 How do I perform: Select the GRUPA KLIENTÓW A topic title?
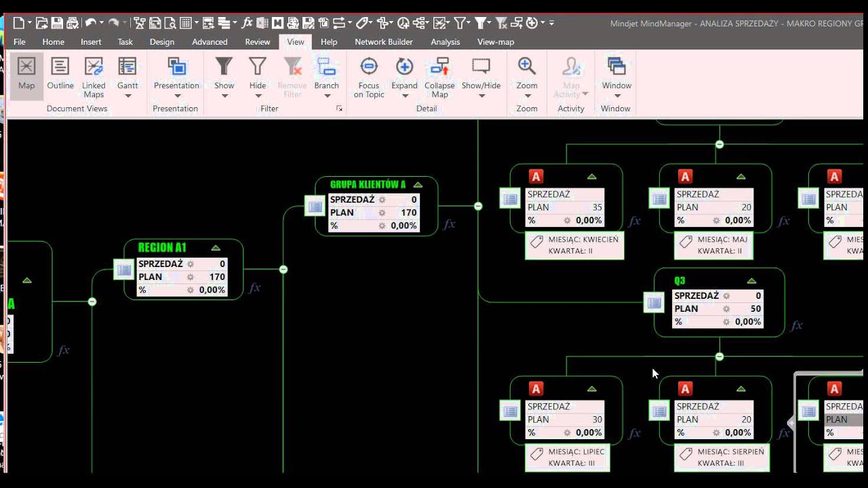tap(368, 184)
